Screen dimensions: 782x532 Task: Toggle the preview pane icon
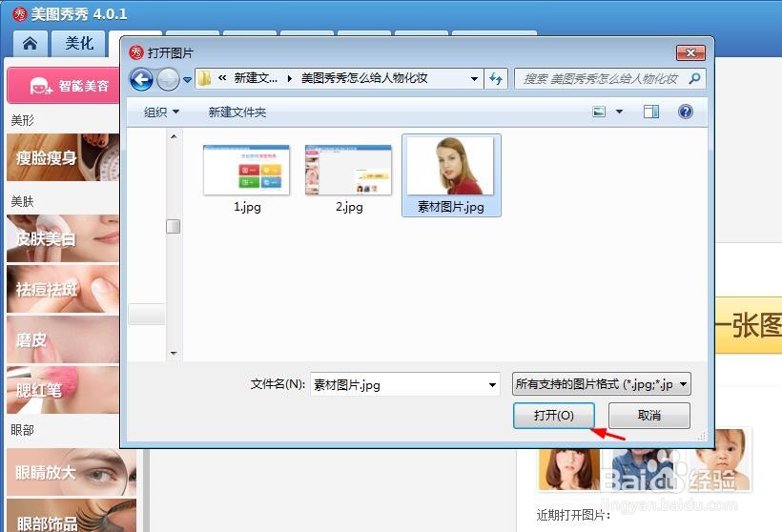click(x=650, y=112)
